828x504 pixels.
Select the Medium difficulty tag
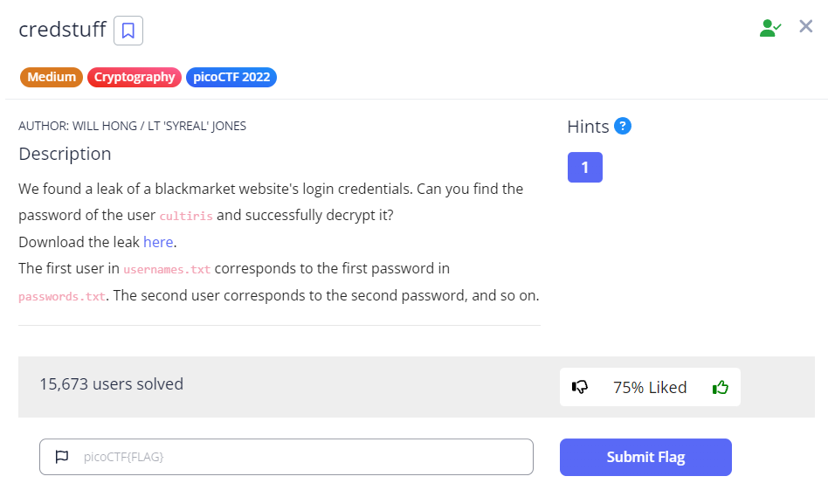(x=52, y=77)
